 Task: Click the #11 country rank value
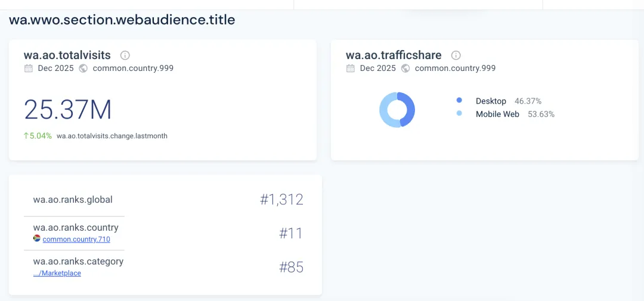(291, 233)
